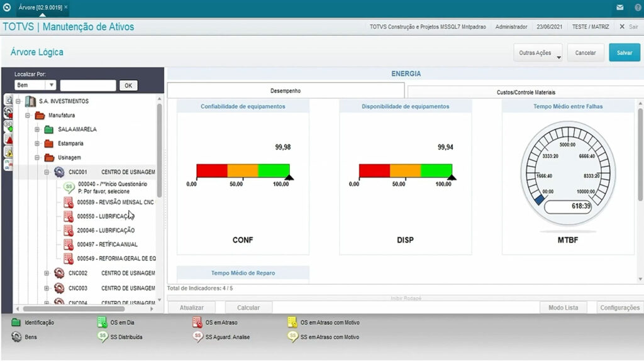Click the tree panel horizontal scrollbar
The height and width of the screenshot is (362, 644).
tap(74, 309)
